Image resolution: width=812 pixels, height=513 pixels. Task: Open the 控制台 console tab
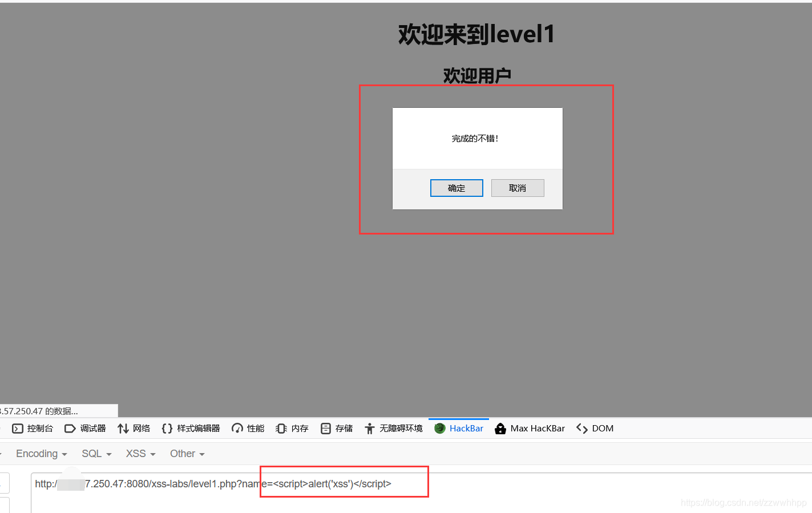coord(33,429)
